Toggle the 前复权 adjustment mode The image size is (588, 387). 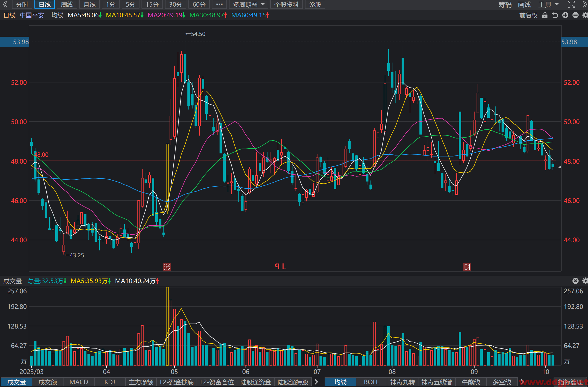pyautogui.click(x=528, y=15)
